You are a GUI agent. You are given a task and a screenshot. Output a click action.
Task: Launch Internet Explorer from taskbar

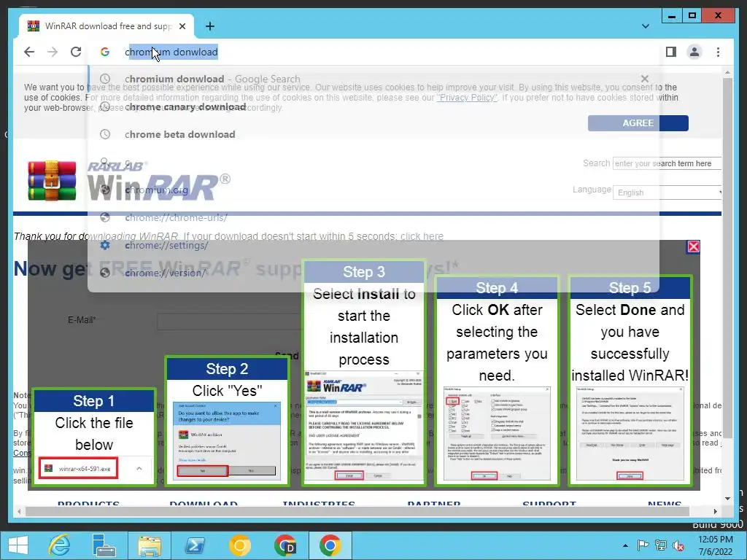pyautogui.click(x=59, y=545)
